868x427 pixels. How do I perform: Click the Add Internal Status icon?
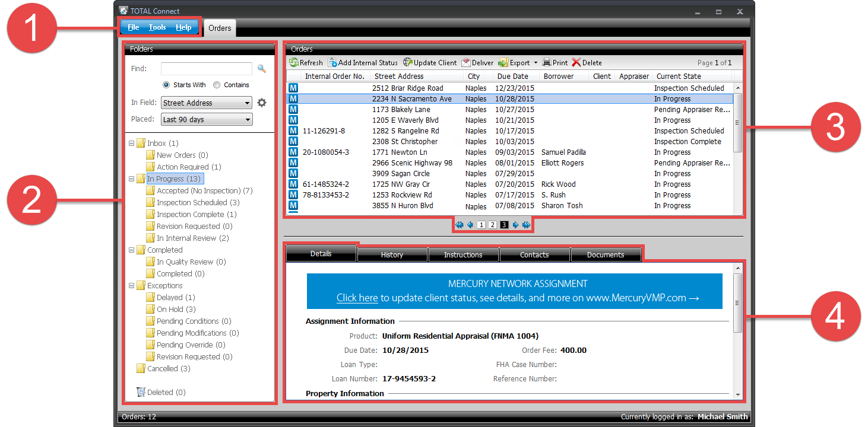tap(332, 62)
